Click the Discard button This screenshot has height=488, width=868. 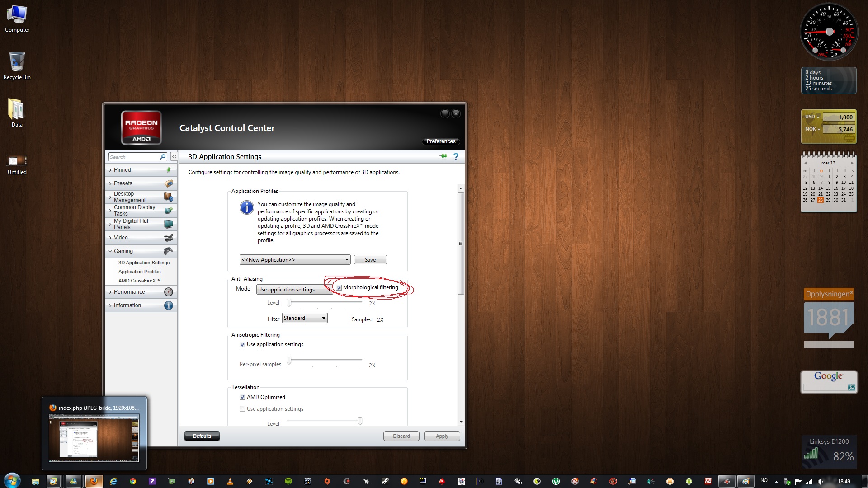[x=401, y=436]
